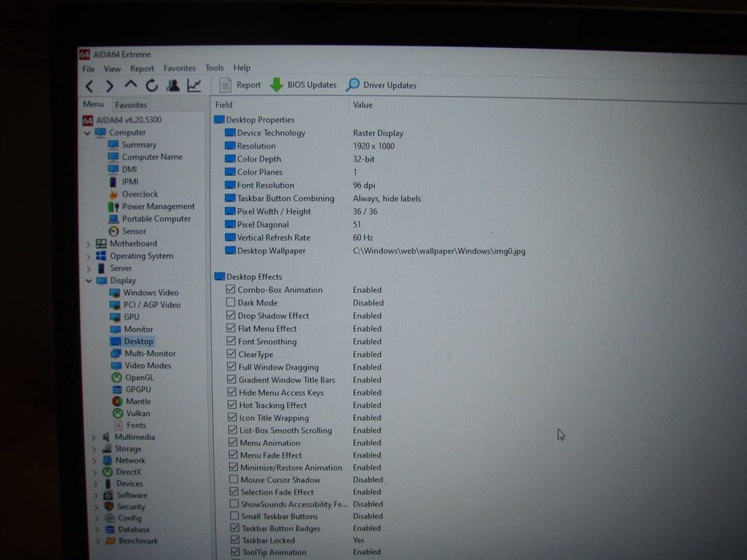Expand the DirectX tree node
Viewport: 747px width, 560px height.
click(x=95, y=472)
